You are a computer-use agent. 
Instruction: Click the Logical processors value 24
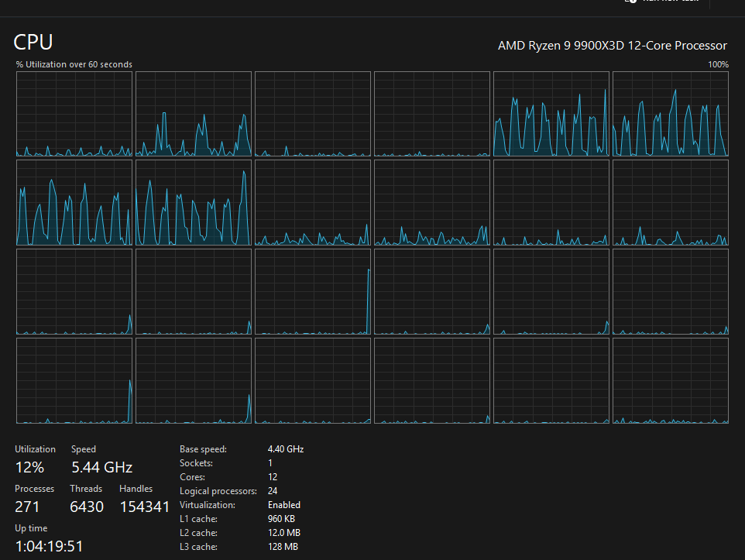pos(273,490)
